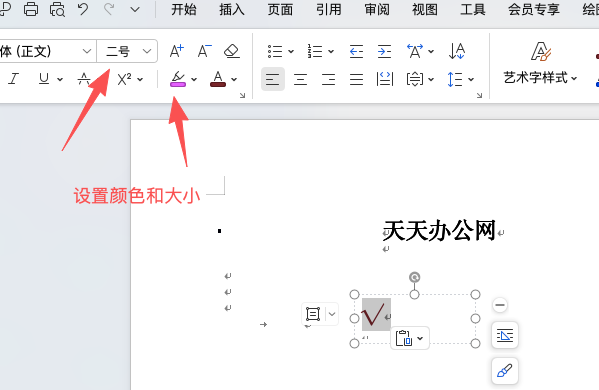The height and width of the screenshot is (390, 599).
Task: Open Print Preview from quick access toolbar
Action: coord(57,9)
